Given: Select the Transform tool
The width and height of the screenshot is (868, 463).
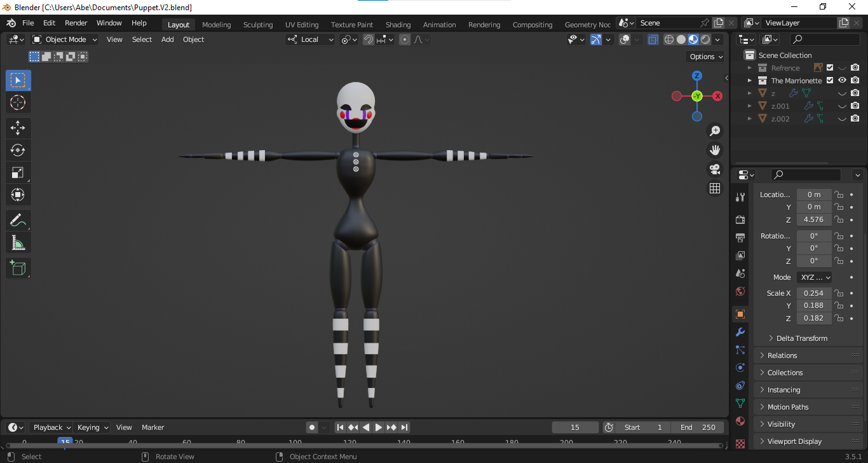Looking at the screenshot, I should (x=18, y=195).
